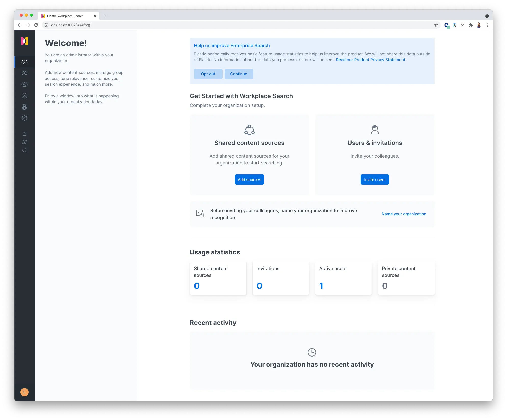The width and height of the screenshot is (507, 420).
Task: Select the Elastic Workplace Search tab
Action: pyautogui.click(x=68, y=16)
